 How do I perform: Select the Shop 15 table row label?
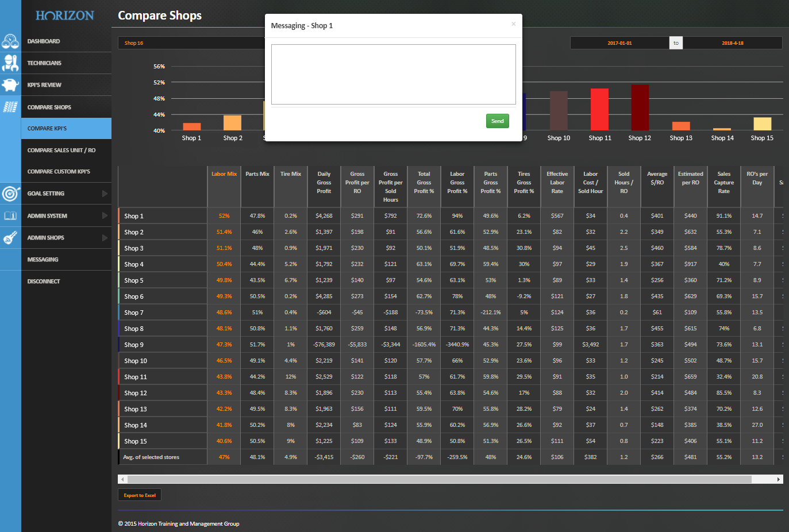[x=136, y=441]
